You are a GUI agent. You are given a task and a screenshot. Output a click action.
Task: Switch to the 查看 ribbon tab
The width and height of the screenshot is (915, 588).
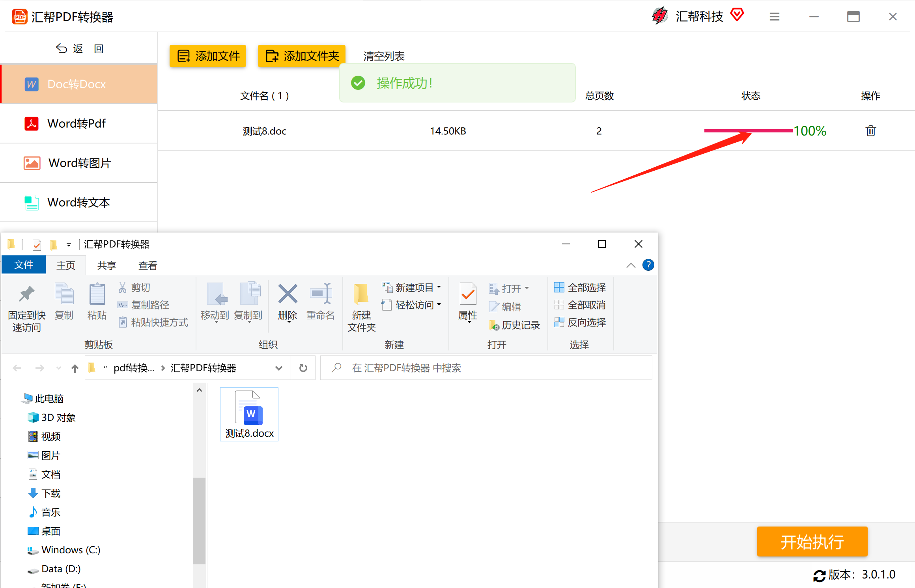click(x=148, y=265)
